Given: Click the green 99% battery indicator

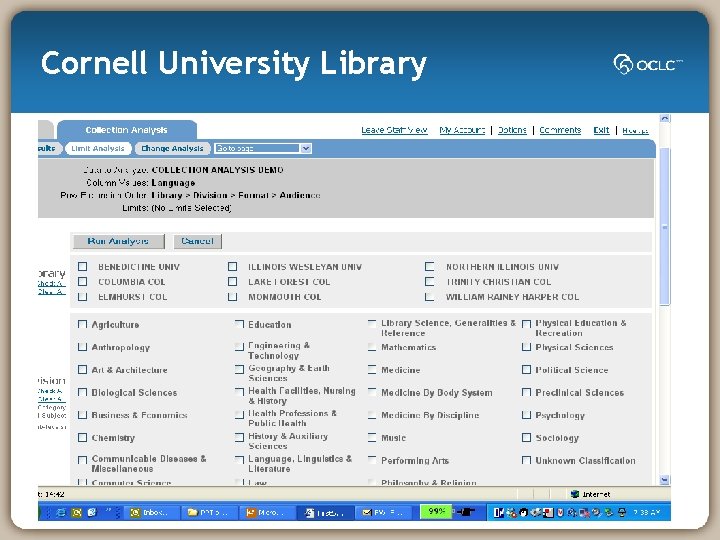Looking at the screenshot, I should [x=436, y=512].
